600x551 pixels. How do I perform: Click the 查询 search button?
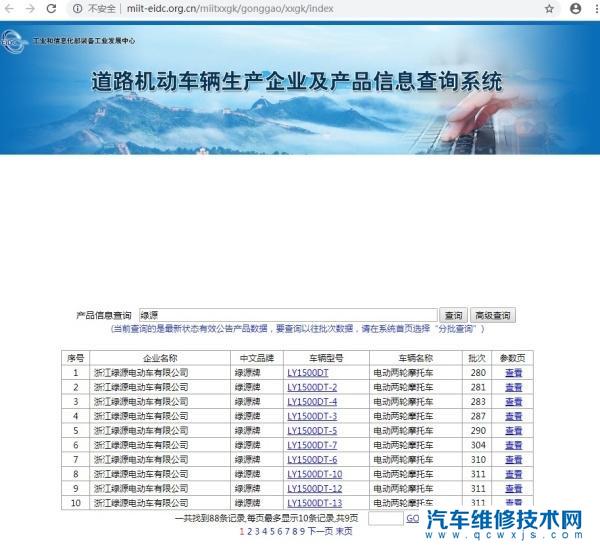coord(453,315)
